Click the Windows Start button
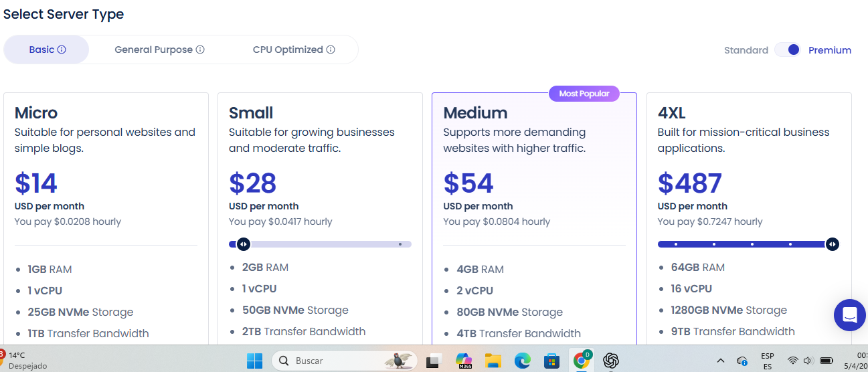The width and height of the screenshot is (868, 372). (x=254, y=361)
